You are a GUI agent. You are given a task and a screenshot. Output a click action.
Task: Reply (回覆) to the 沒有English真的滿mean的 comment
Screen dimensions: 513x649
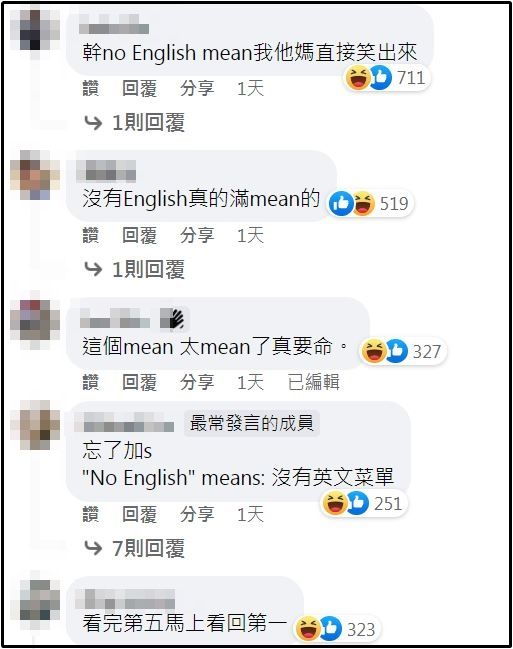140,236
